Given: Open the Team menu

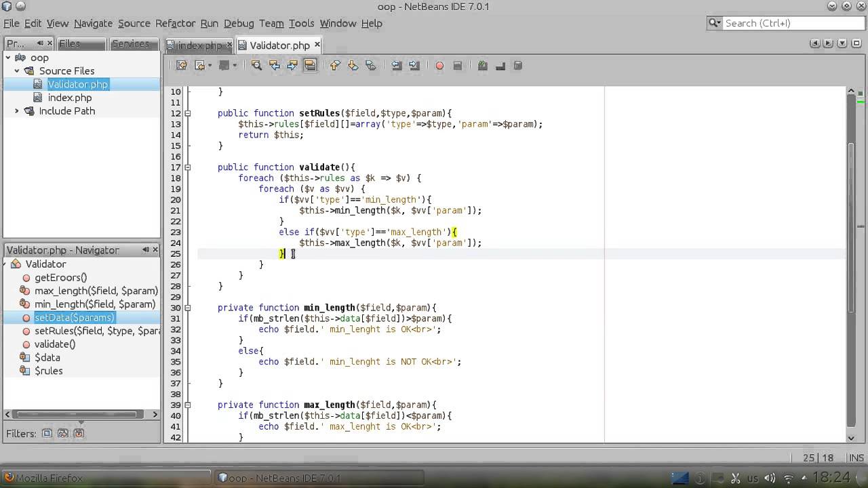Looking at the screenshot, I should (271, 23).
